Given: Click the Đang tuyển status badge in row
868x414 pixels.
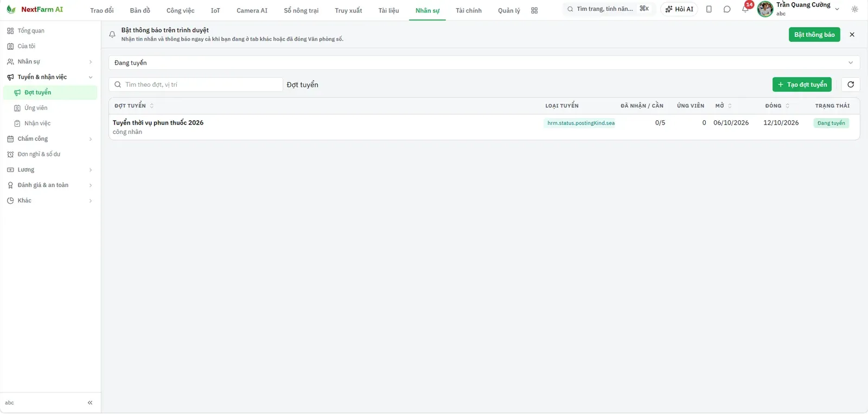Looking at the screenshot, I should [x=831, y=123].
